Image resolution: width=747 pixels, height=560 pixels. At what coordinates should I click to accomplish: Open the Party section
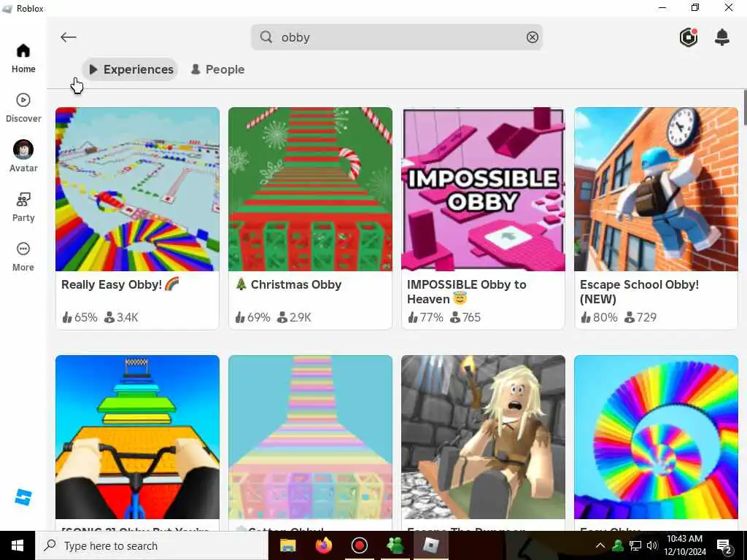point(23,207)
